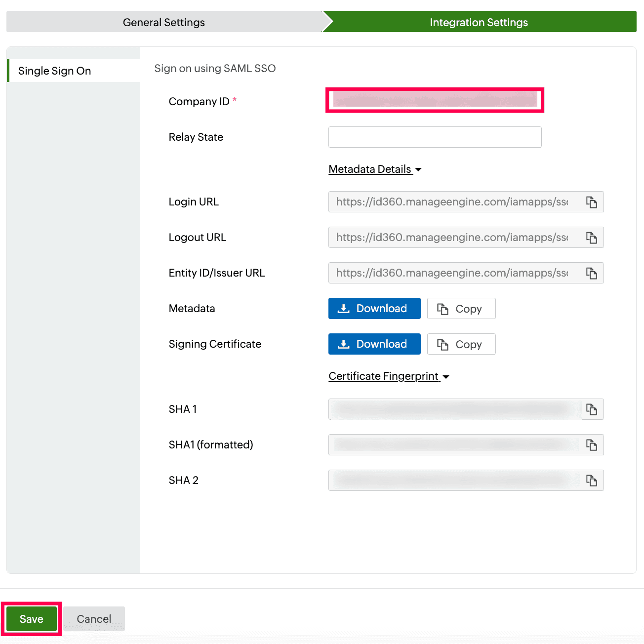
Task: Click the Company ID input field
Action: (434, 100)
